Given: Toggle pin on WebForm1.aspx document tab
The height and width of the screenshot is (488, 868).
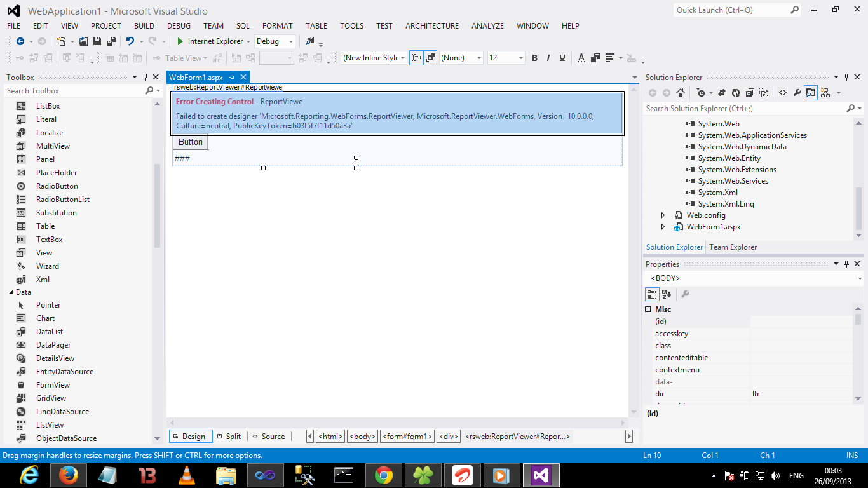Looking at the screenshot, I should click(x=231, y=77).
